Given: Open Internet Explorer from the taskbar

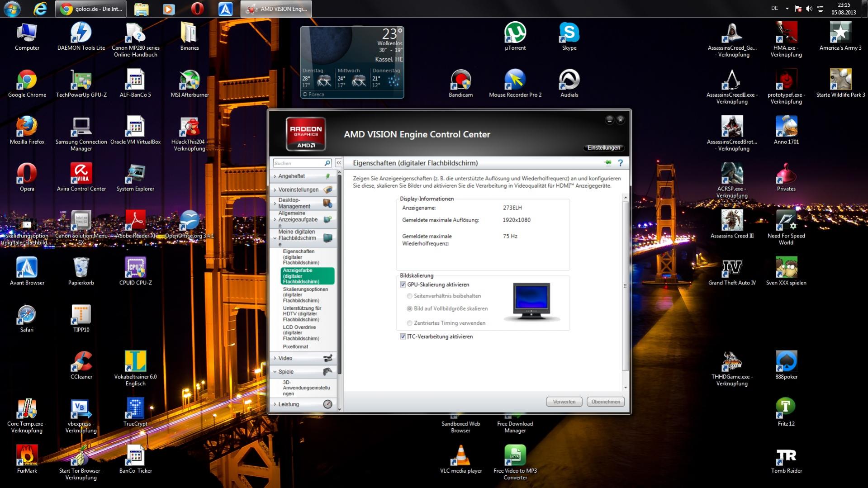Looking at the screenshot, I should click(x=40, y=9).
